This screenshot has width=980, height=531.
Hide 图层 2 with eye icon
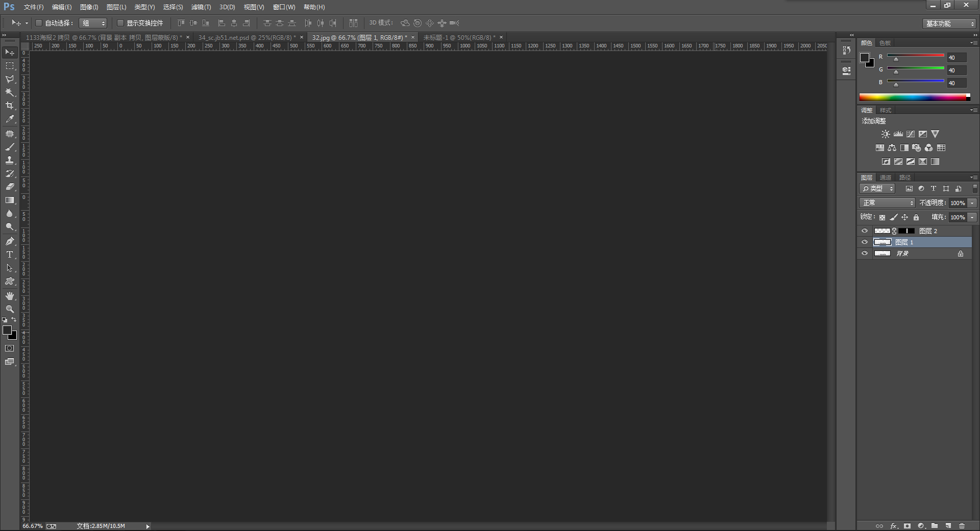pos(865,231)
